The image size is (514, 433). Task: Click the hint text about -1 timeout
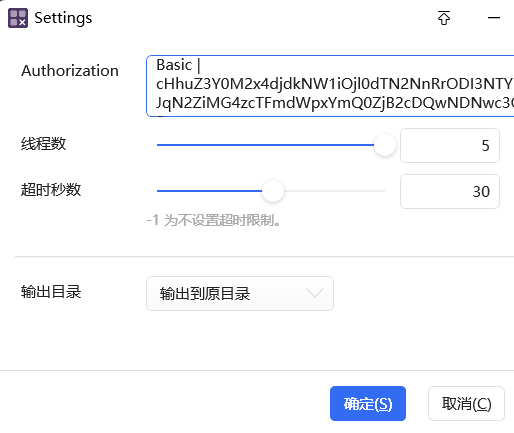pyautogui.click(x=214, y=220)
